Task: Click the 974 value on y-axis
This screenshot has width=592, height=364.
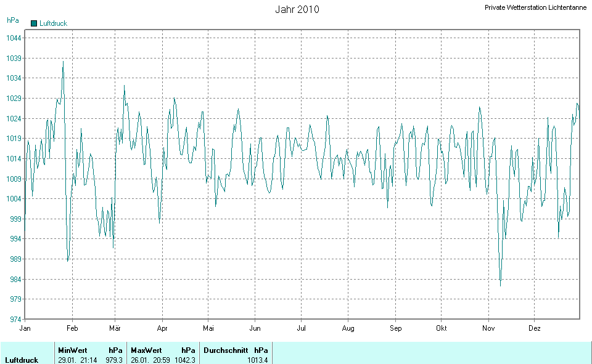Action: click(x=15, y=320)
